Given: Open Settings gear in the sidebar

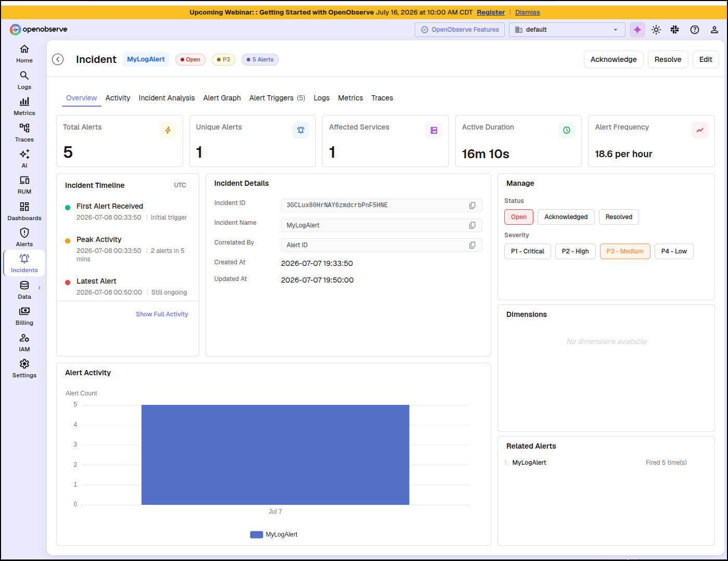Looking at the screenshot, I should 24,368.
